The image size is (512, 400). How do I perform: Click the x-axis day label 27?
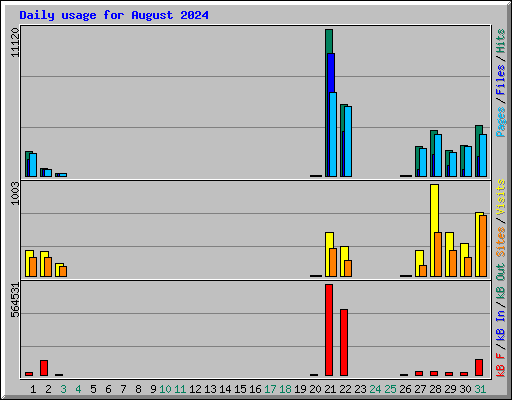coord(420,389)
